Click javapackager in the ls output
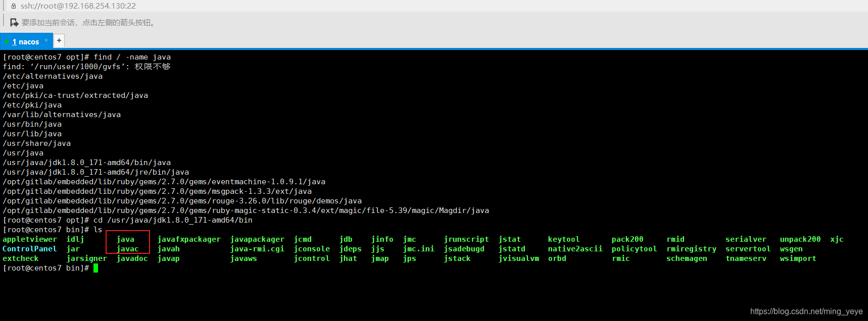Viewport: 868px width, 321px height. click(257, 239)
